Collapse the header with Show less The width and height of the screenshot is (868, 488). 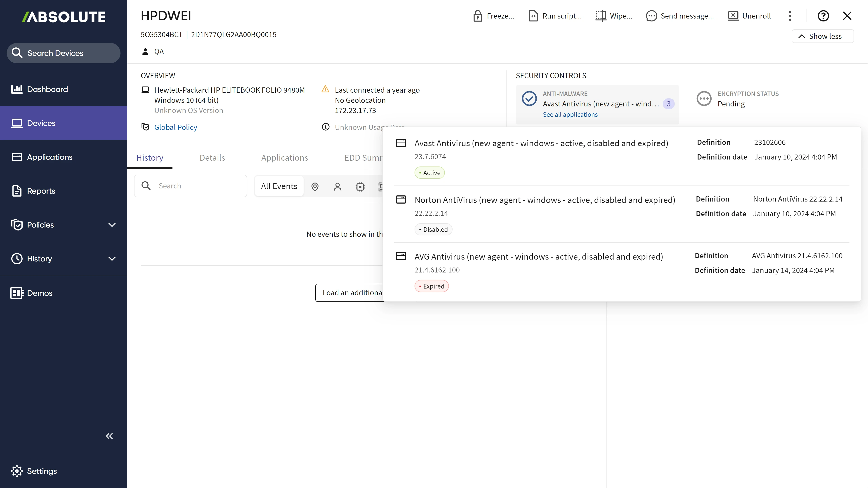pos(823,36)
